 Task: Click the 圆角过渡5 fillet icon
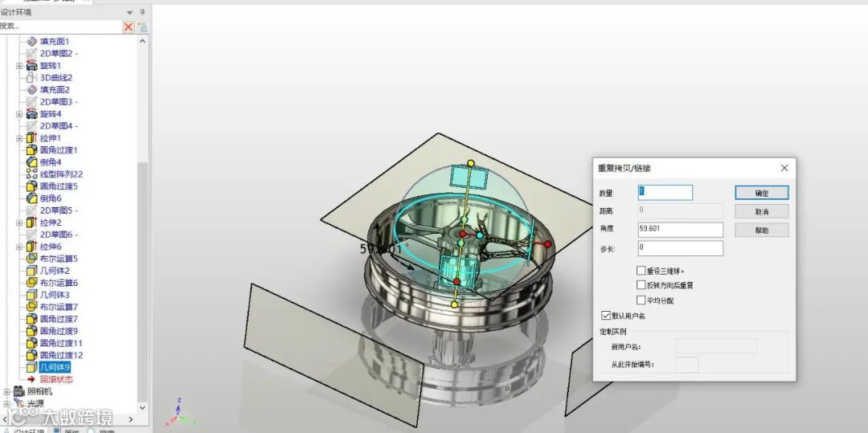click(x=31, y=186)
